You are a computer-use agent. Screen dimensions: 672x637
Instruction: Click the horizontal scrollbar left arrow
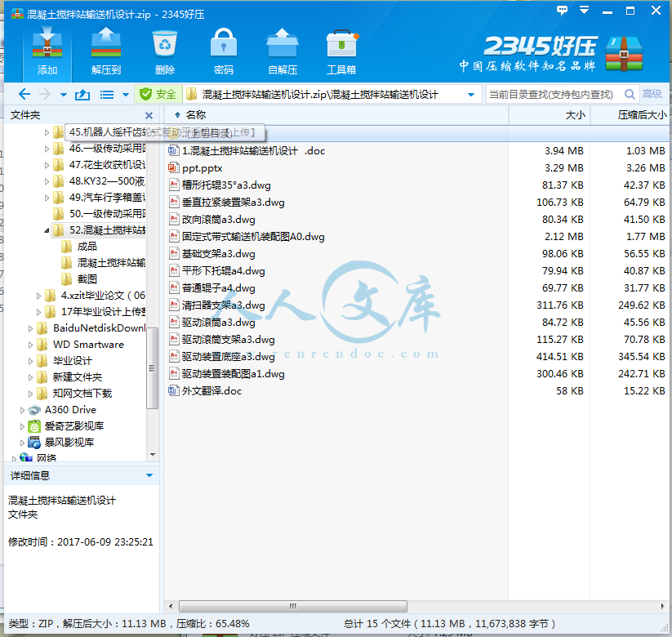[x=171, y=606]
